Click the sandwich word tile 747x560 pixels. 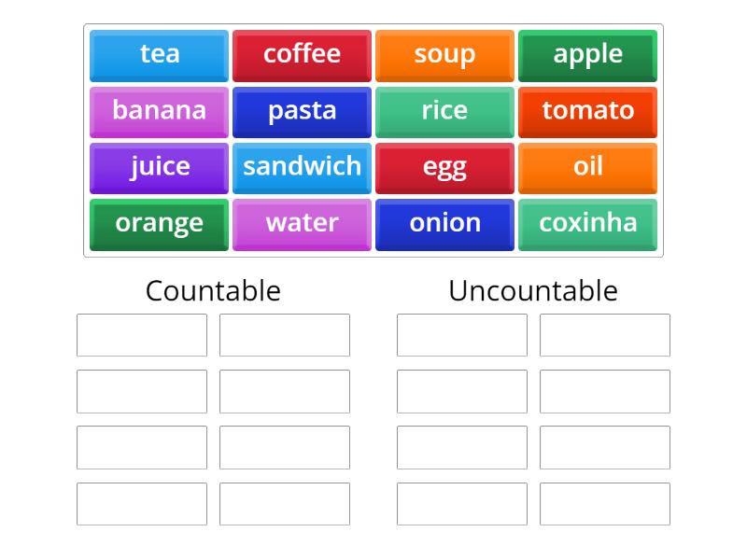(302, 167)
